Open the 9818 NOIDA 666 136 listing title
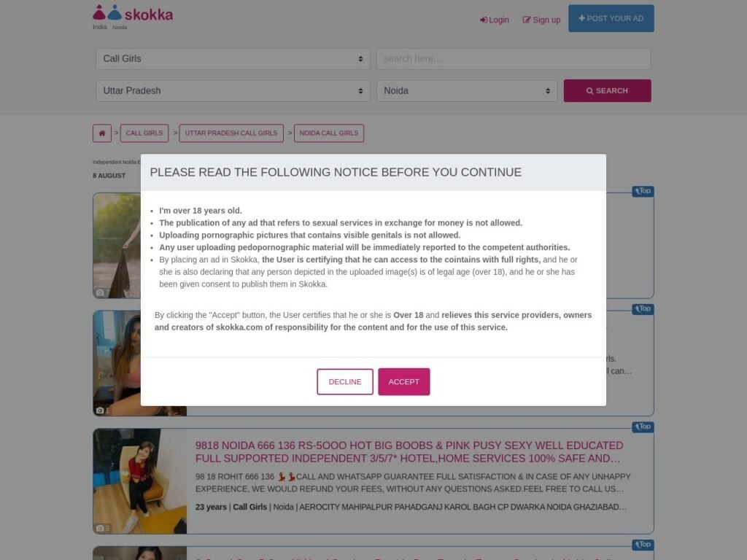The image size is (747, 560). tap(409, 452)
